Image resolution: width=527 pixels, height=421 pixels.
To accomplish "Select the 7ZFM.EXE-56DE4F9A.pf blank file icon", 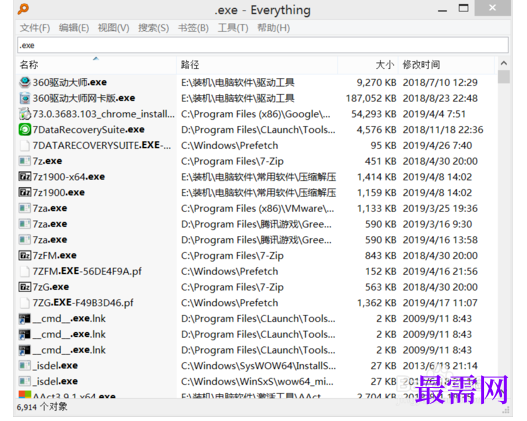I will [25, 271].
